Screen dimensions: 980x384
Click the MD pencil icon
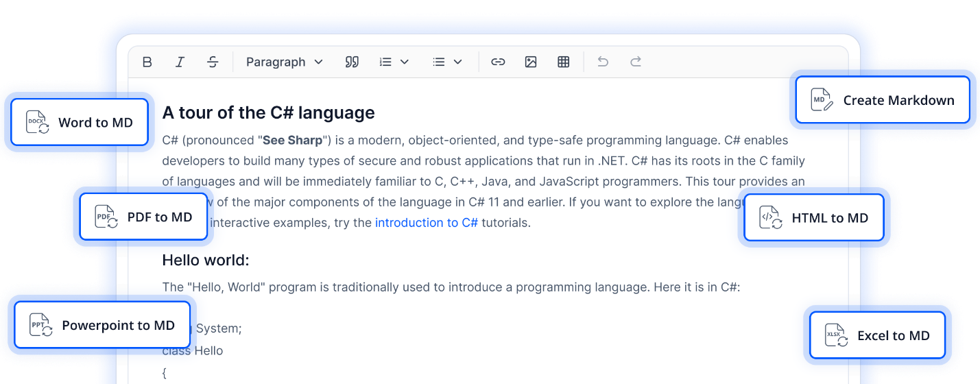822,100
